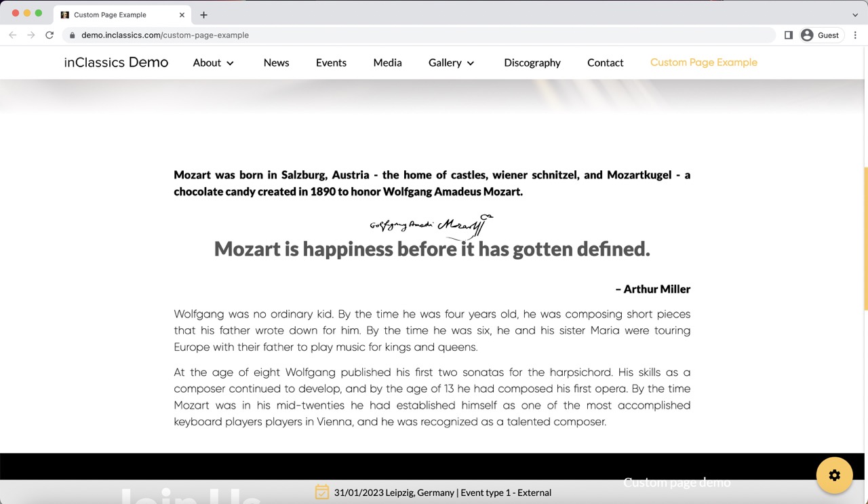Open the Events page
Screen dimensions: 868x504
point(331,62)
